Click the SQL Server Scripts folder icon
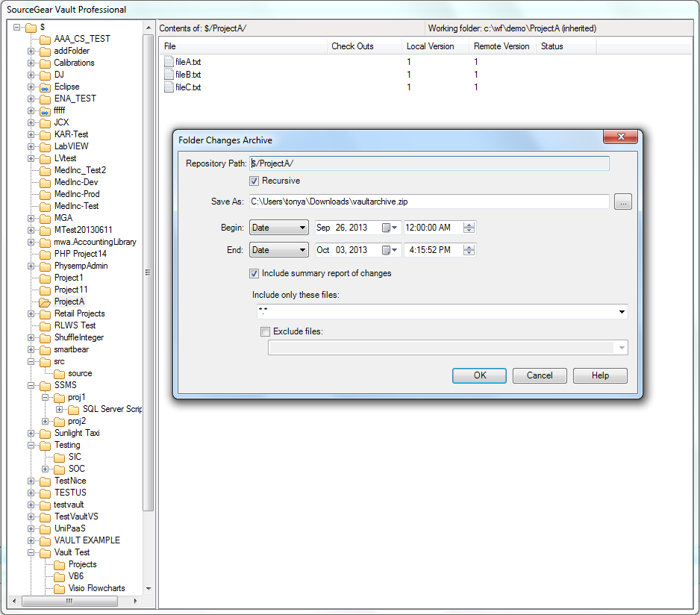This screenshot has height=615, width=700. pyautogui.click(x=74, y=410)
